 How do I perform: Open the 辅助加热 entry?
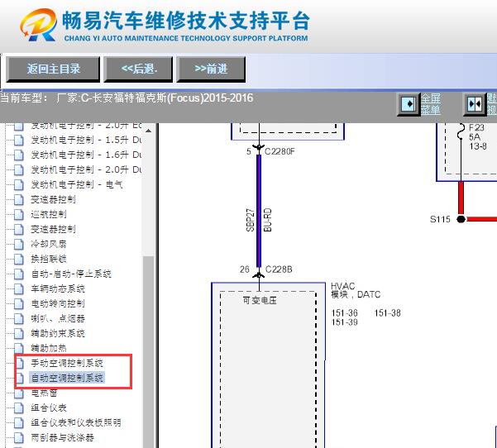pos(49,348)
